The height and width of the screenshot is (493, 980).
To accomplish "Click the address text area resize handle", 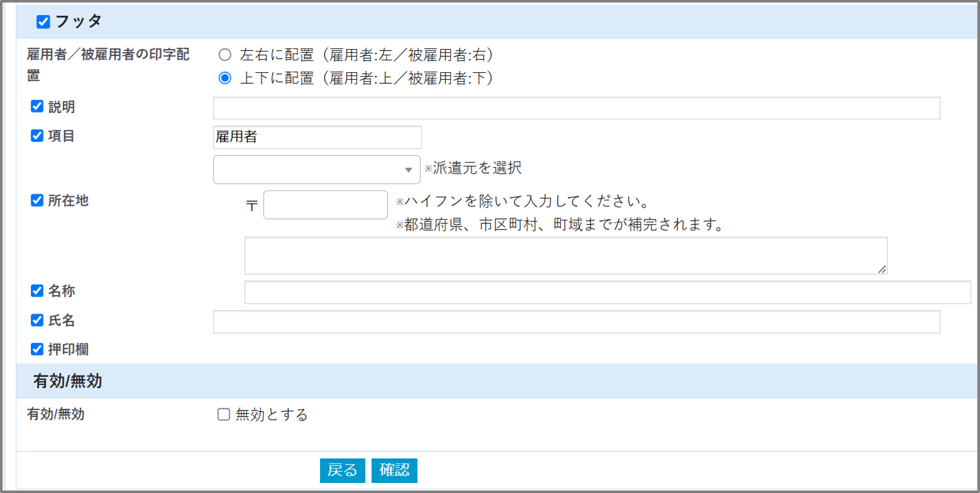I will (882, 269).
